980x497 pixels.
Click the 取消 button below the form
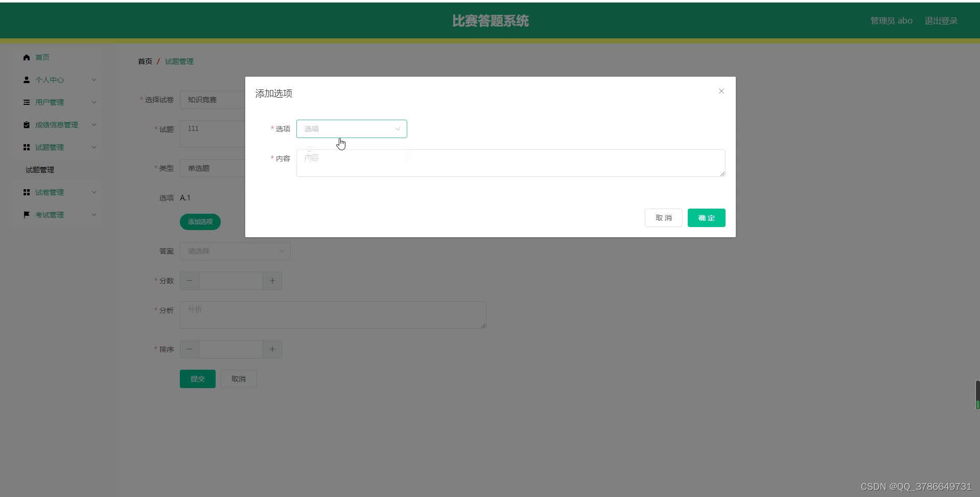pos(239,379)
